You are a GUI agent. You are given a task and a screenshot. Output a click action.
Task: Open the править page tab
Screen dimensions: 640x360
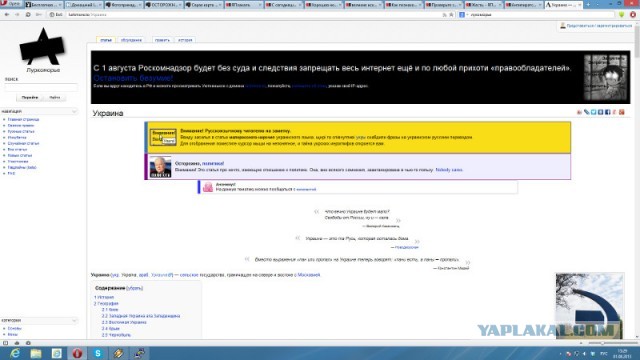click(x=162, y=40)
